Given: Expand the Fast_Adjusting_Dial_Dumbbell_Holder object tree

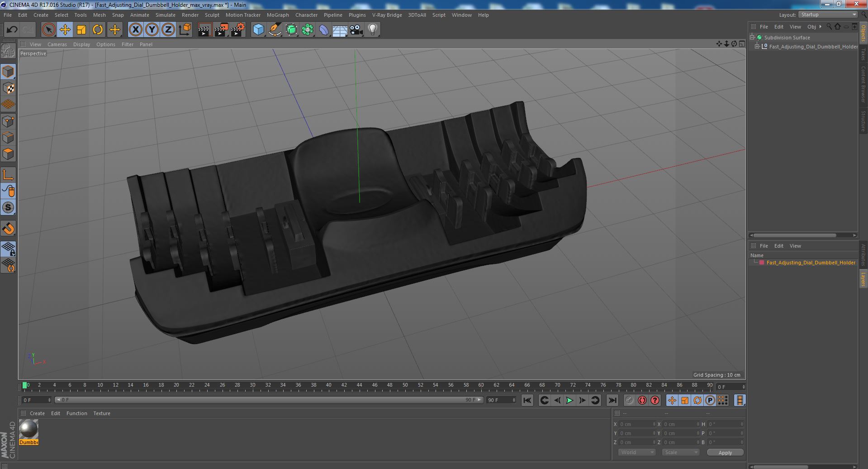Looking at the screenshot, I should (757, 46).
